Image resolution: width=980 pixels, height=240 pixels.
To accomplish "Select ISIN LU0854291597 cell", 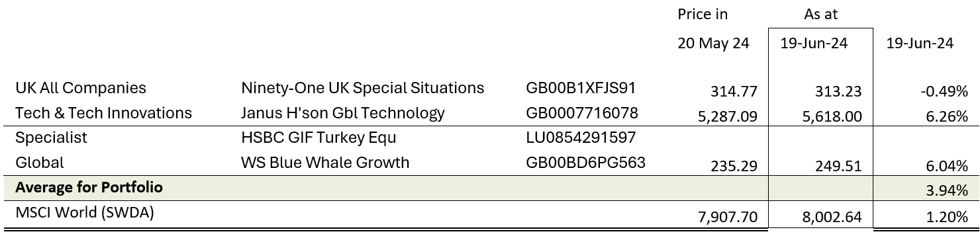I will [x=580, y=138].
